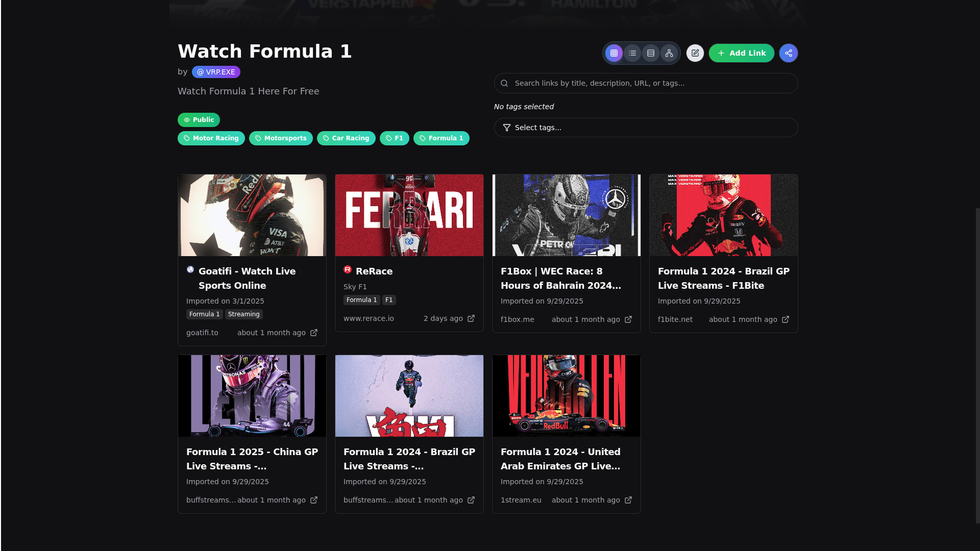Open United Arab Emirates GP Live link
Viewport: 980px width, 551px height.
tap(560, 459)
